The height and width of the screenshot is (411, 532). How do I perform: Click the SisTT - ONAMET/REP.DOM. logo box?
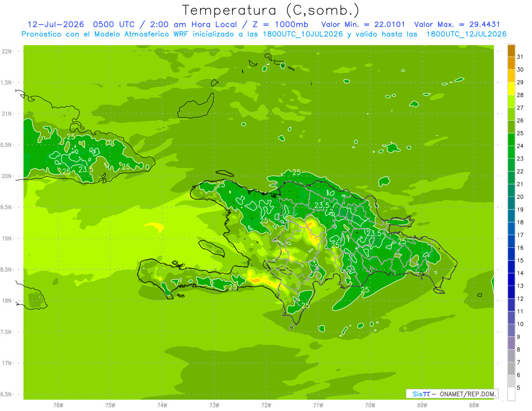point(452,394)
